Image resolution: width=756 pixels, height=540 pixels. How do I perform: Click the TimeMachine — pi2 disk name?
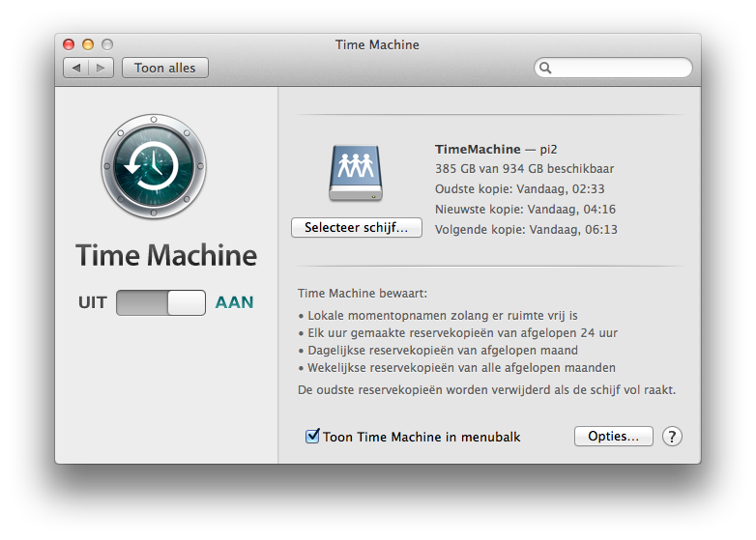click(x=496, y=150)
